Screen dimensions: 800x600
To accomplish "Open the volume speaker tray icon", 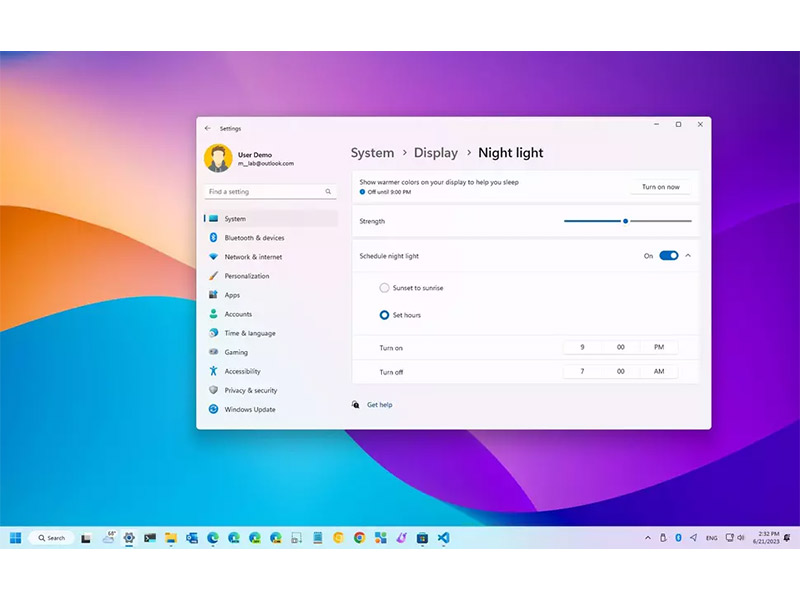I will (x=741, y=538).
